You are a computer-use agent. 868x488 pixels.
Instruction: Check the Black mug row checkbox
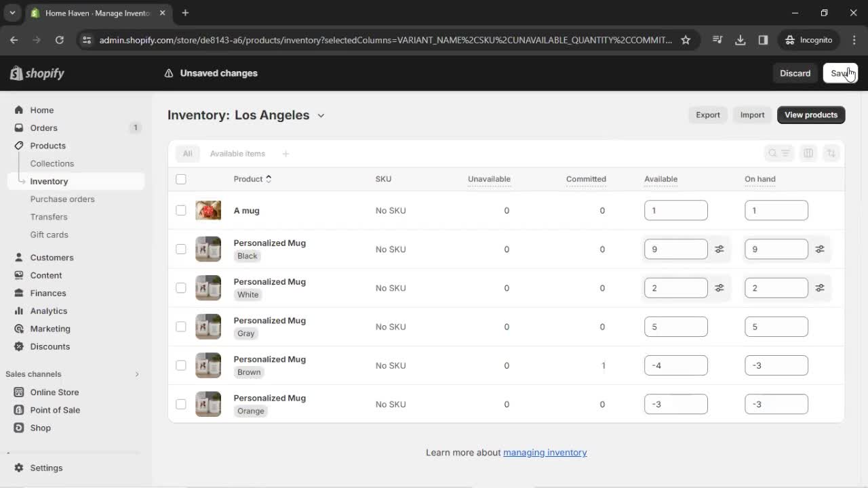(x=180, y=249)
